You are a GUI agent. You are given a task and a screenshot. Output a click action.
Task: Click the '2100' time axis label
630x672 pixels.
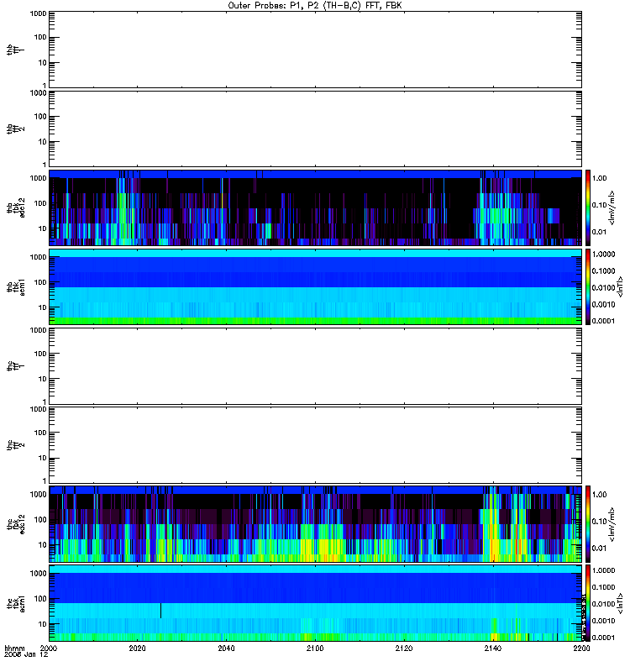click(315, 648)
